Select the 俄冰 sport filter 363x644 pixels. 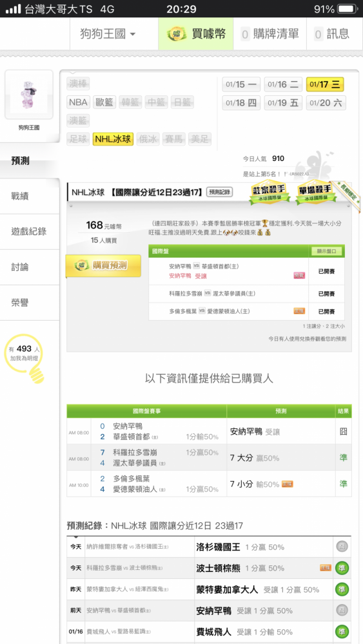click(x=148, y=139)
